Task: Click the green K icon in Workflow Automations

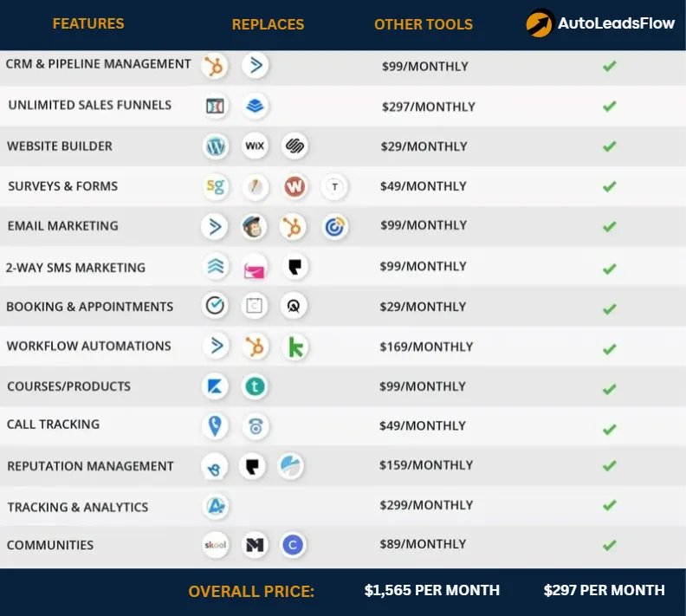Action: point(295,347)
